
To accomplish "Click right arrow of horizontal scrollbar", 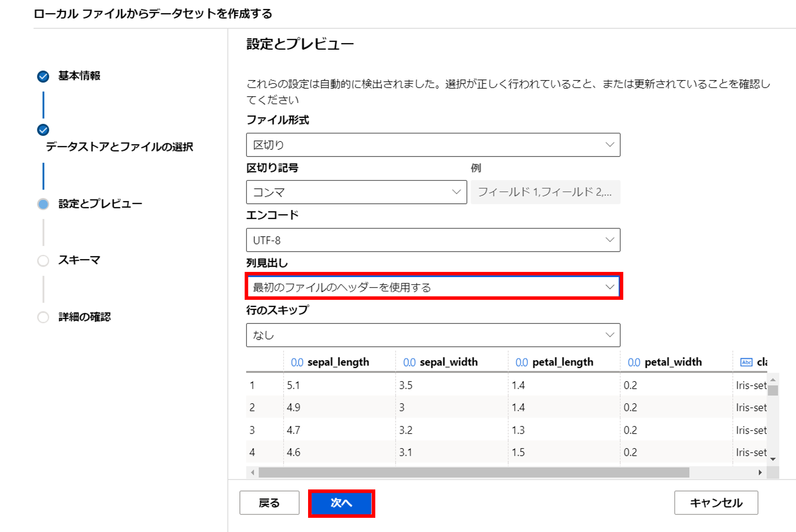I will (x=760, y=472).
